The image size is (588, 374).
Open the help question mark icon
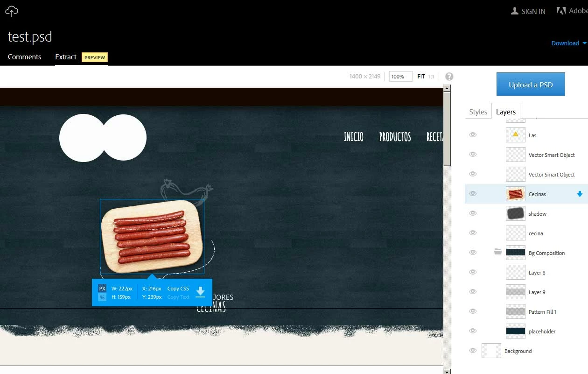point(449,77)
